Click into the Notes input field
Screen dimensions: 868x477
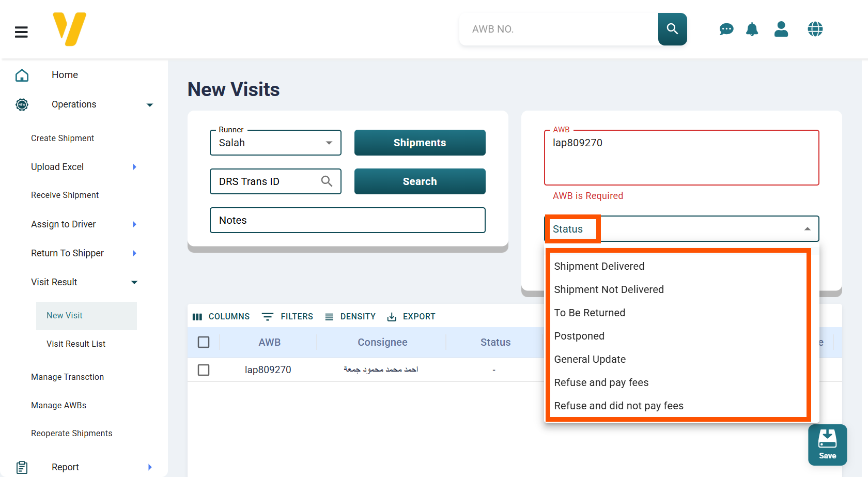[347, 220]
